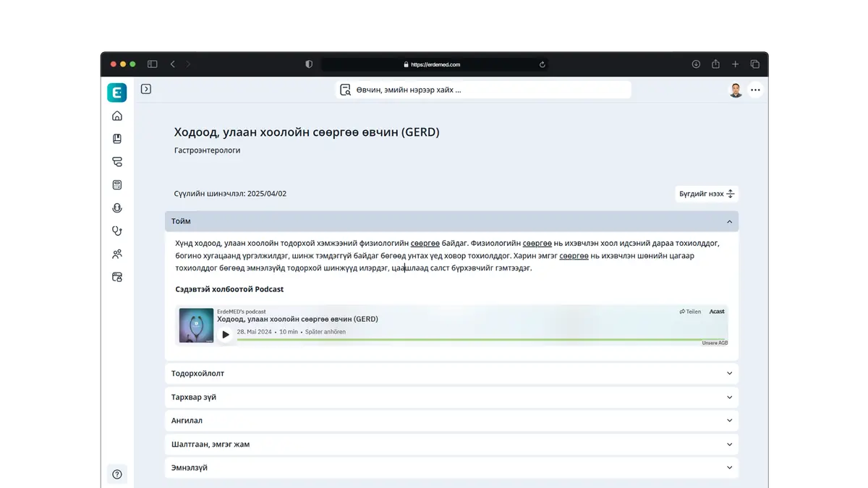Open the three-dots more menu
868x488 pixels.
(x=755, y=90)
